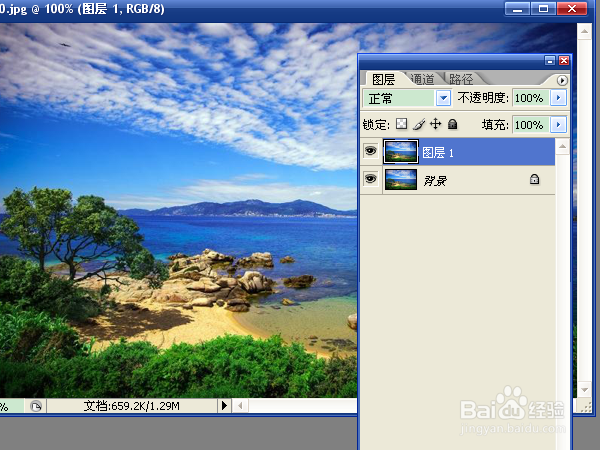Toggle lock position move icon
The image size is (600, 450).
[x=435, y=124]
